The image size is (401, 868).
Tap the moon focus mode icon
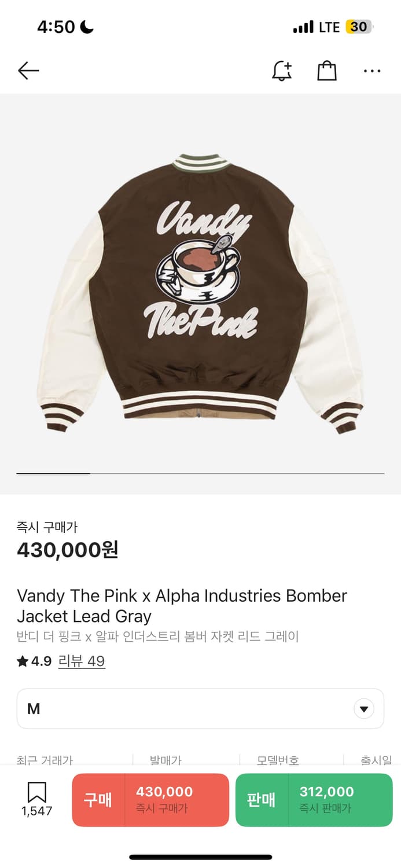point(87,27)
